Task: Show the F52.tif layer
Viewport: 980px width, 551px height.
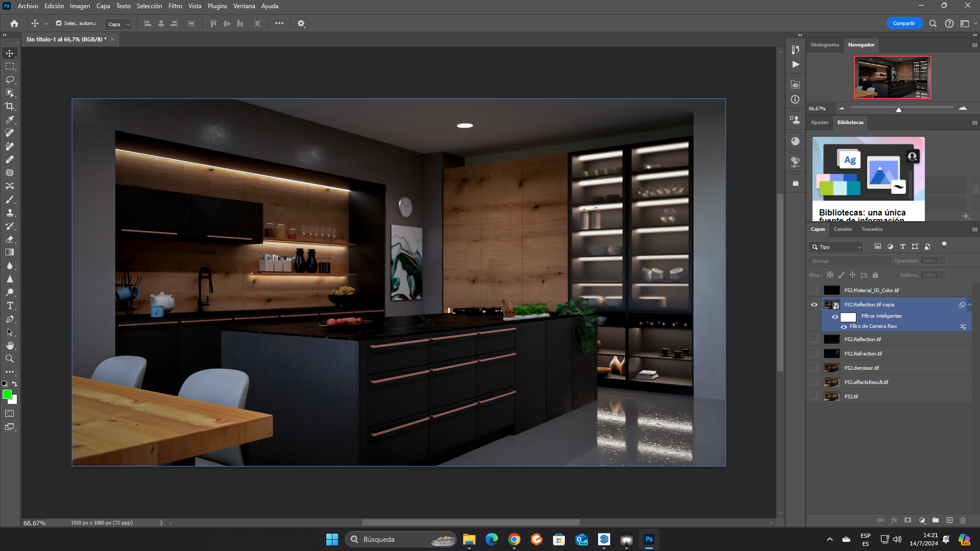Action: click(x=814, y=397)
